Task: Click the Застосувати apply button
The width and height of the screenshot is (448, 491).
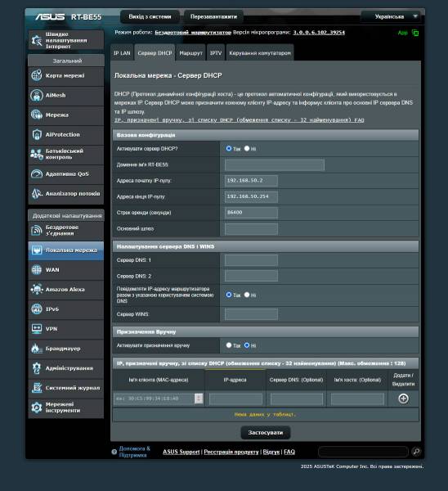Action: tap(266, 432)
